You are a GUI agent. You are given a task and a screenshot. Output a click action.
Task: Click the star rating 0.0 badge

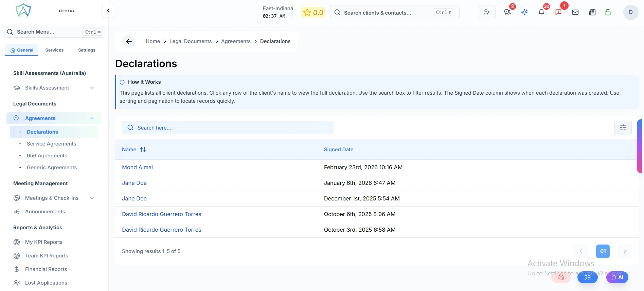coord(313,13)
